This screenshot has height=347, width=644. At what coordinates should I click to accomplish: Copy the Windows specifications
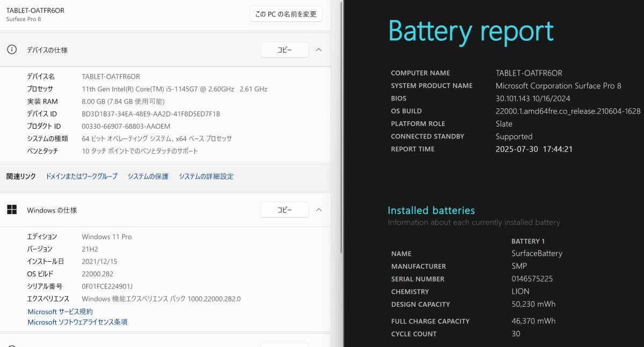coord(284,210)
